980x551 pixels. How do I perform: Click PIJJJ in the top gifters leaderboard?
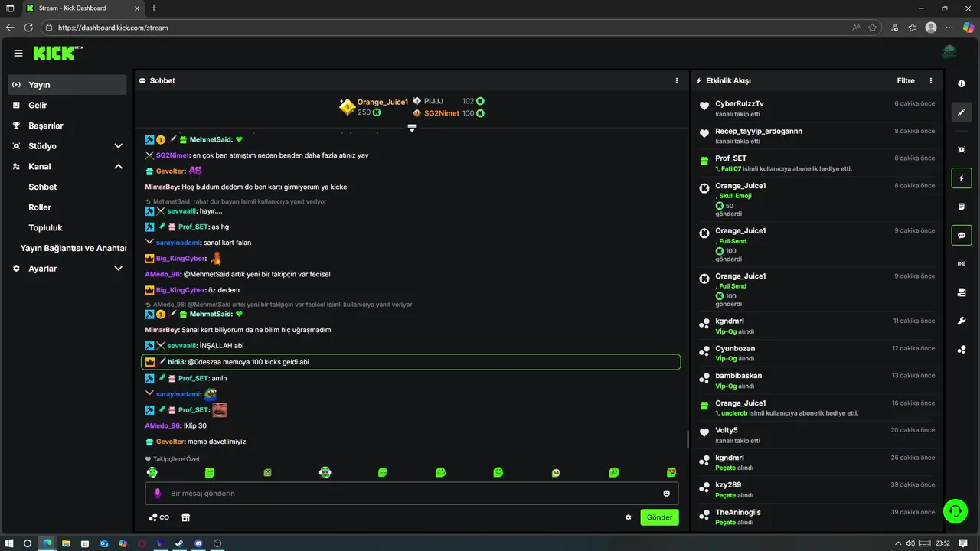(433, 101)
